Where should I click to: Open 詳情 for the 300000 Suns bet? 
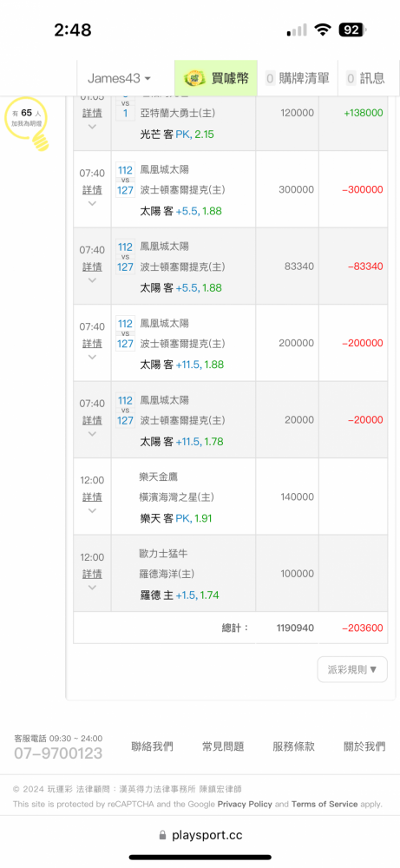tap(92, 190)
